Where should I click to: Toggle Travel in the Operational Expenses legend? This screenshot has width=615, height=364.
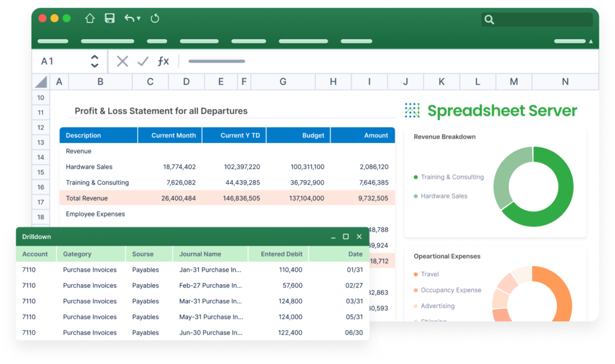[x=430, y=274]
